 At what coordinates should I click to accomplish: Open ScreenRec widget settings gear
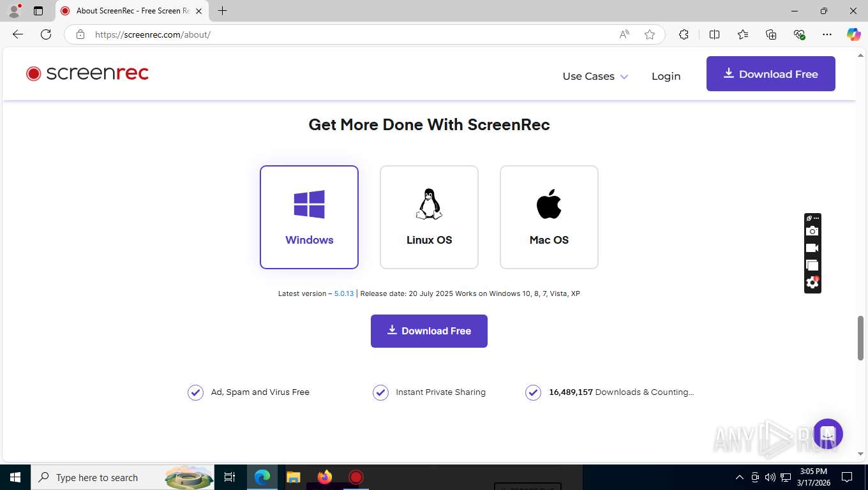click(812, 283)
